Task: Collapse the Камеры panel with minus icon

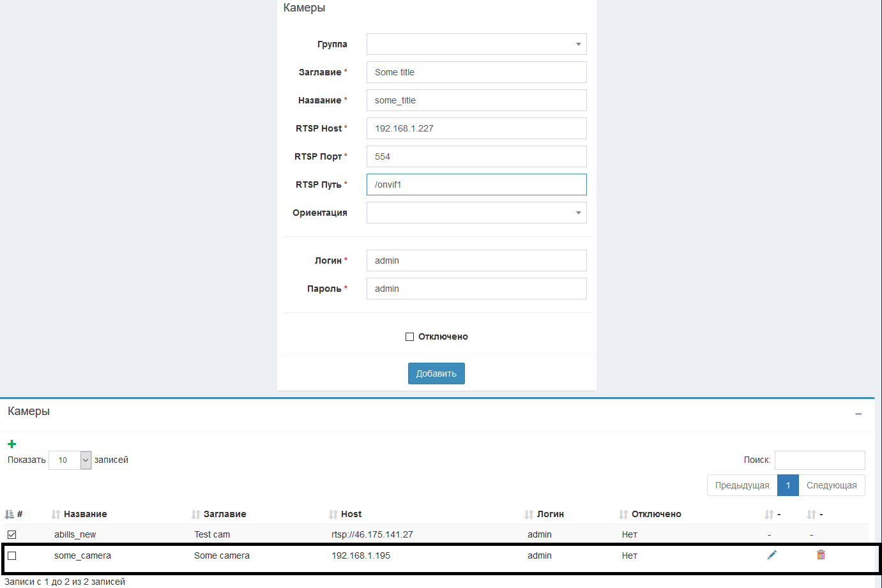Action: click(x=858, y=414)
